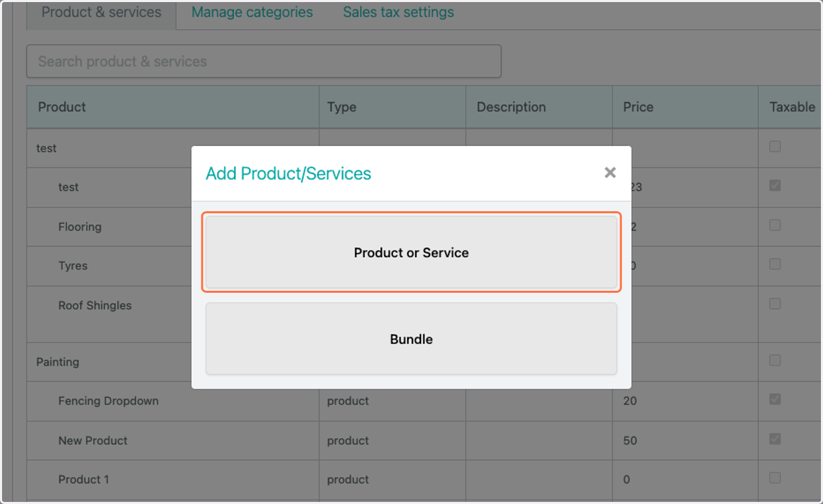Click the Description column header
823x504 pixels.
(x=539, y=107)
